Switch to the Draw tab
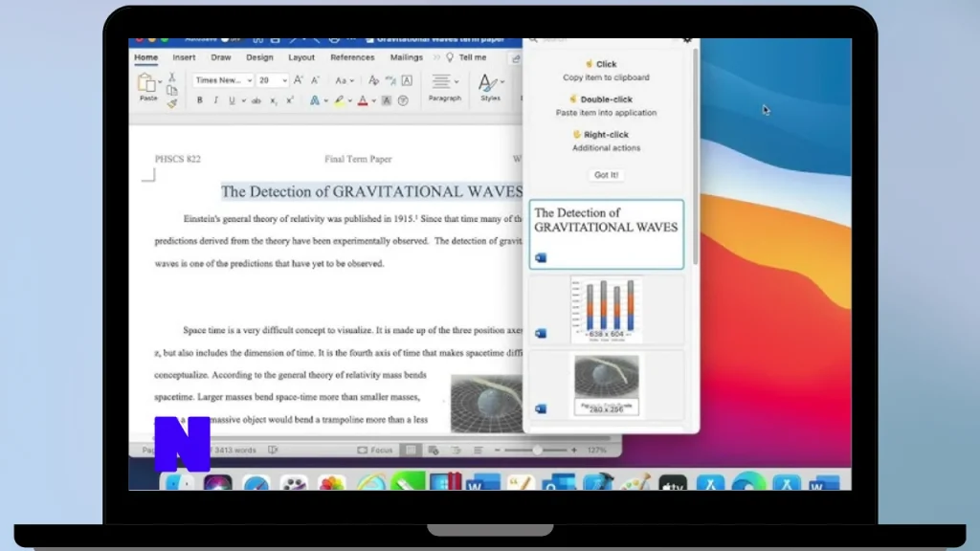This screenshot has height=551, width=980. 221,57
